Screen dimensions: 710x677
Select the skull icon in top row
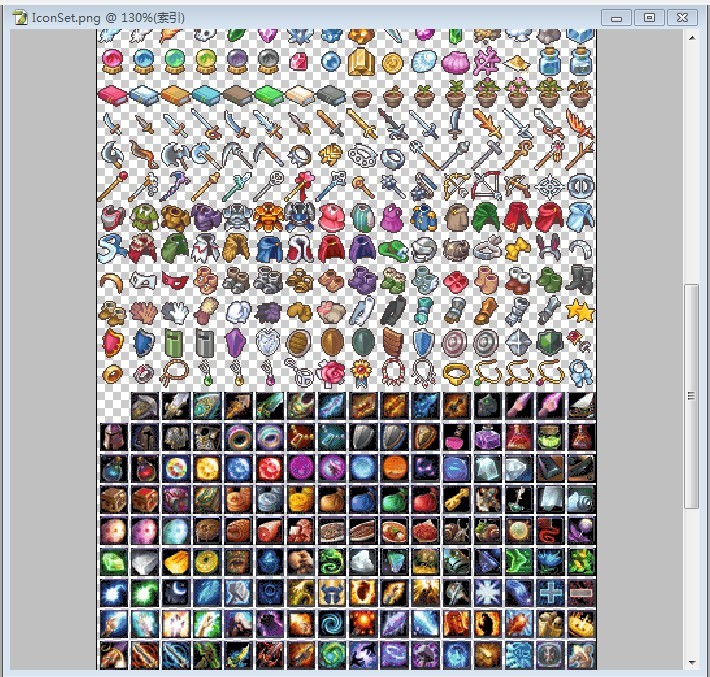pos(206,35)
